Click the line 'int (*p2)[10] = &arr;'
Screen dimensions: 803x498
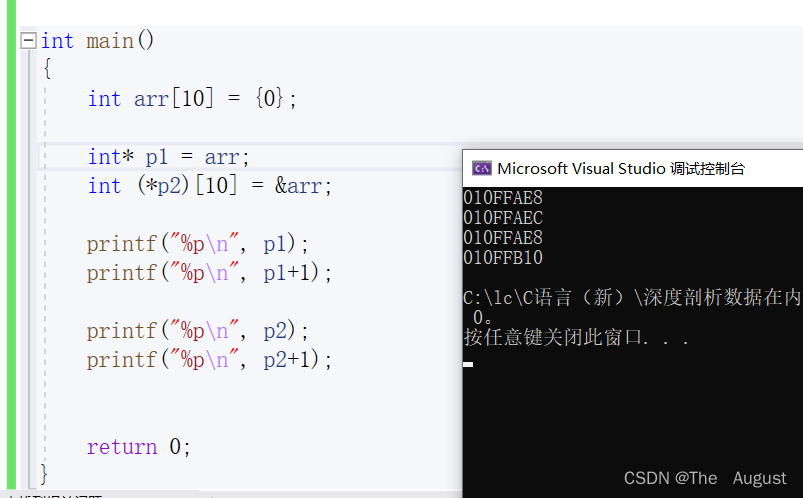coord(210,185)
